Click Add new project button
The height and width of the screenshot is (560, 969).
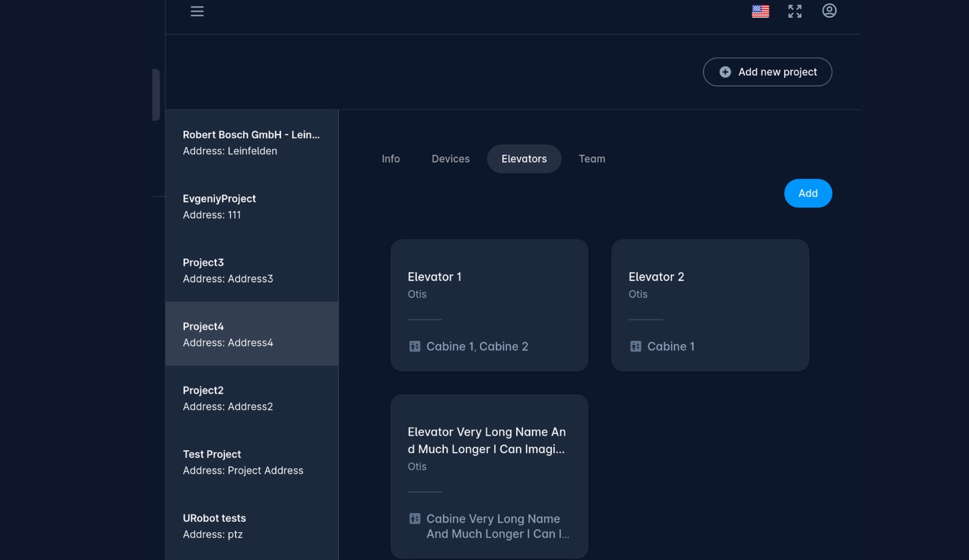coord(767,72)
